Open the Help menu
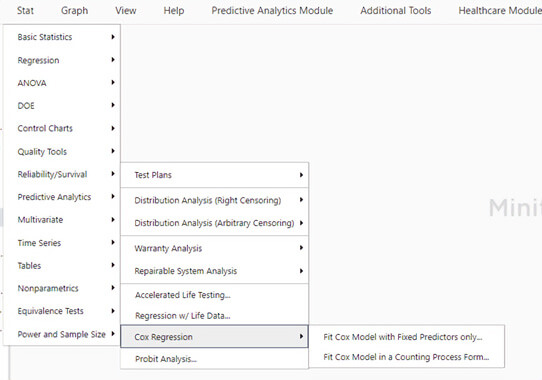This screenshot has width=542, height=380. [174, 11]
